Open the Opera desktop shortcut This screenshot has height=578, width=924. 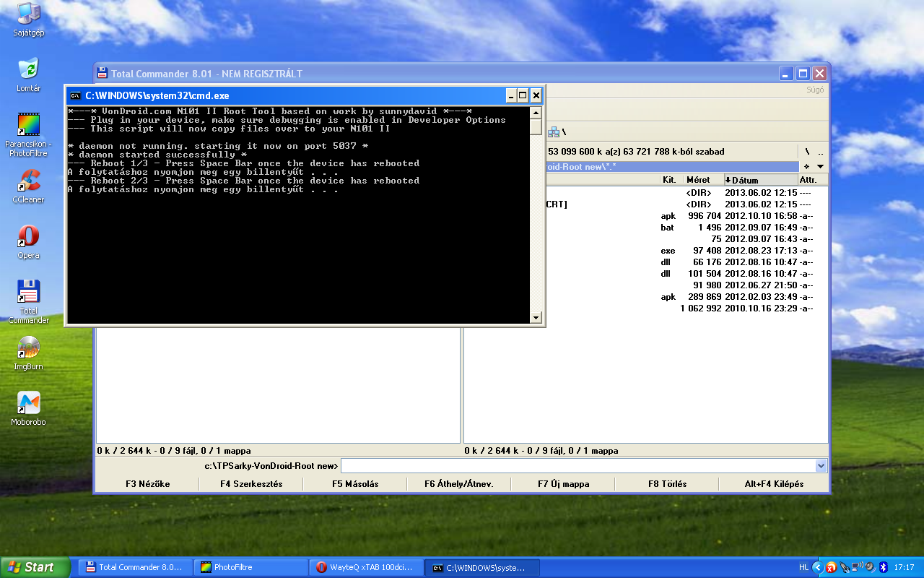(x=28, y=236)
